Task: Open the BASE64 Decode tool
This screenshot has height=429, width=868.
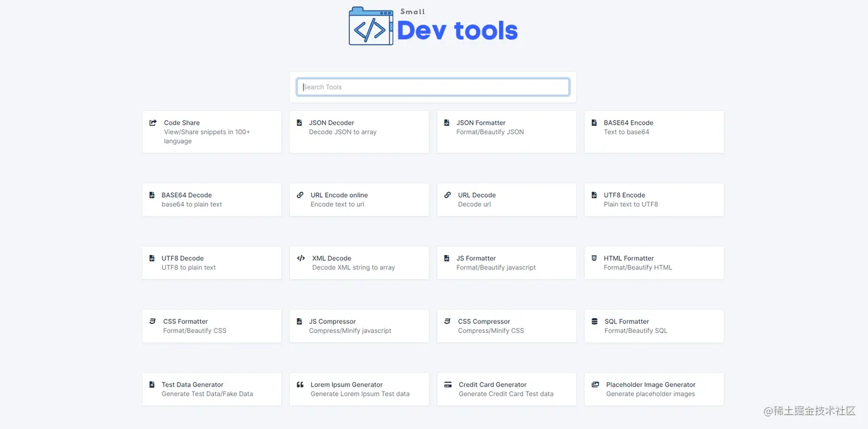Action: 211,199
